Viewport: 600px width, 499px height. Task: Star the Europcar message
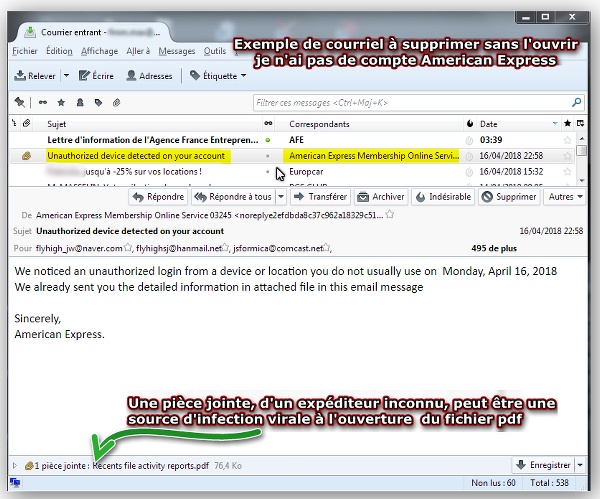click(567, 172)
